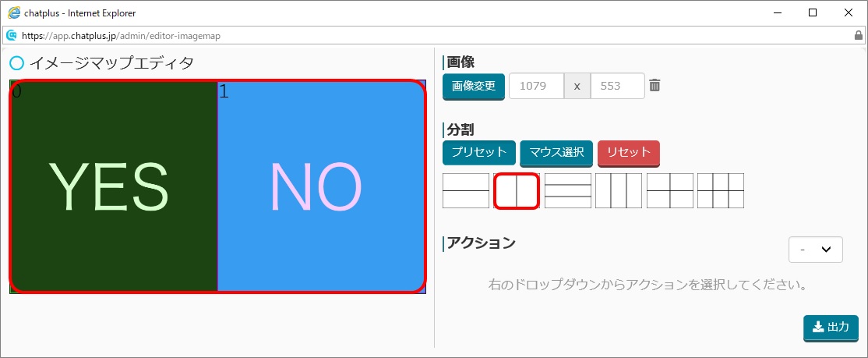
Task: Click the 分割 section label
Action: pyautogui.click(x=460, y=129)
